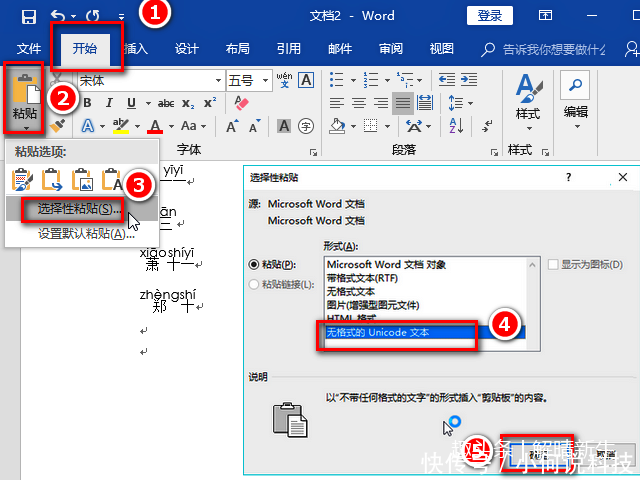Apply distributed alignment
This screenshot has width=640, height=480.
click(x=425, y=103)
